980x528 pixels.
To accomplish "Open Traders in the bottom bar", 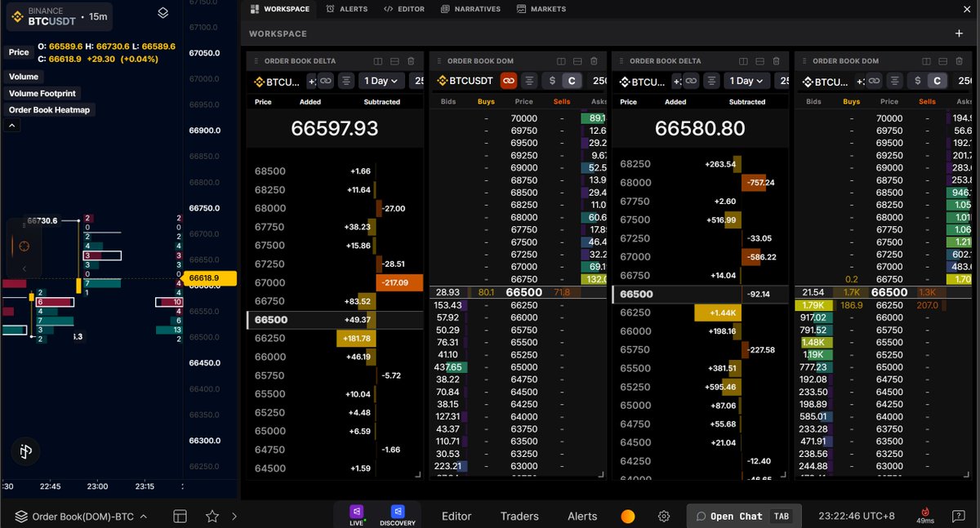I will [x=519, y=516].
